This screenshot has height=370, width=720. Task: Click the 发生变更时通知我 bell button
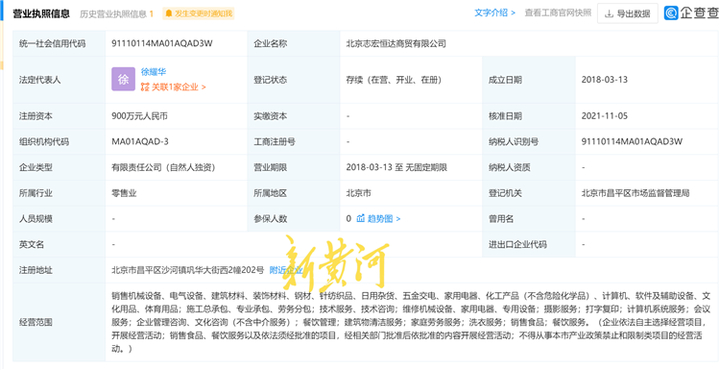click(x=198, y=14)
